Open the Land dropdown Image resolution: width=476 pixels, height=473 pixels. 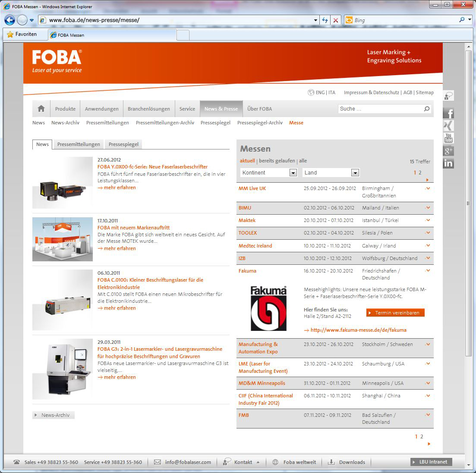click(x=331, y=172)
